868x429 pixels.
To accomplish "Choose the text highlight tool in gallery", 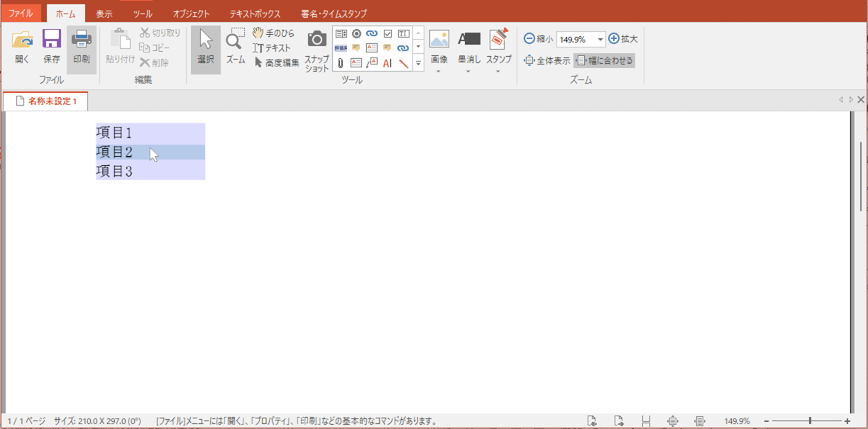I will (x=341, y=48).
